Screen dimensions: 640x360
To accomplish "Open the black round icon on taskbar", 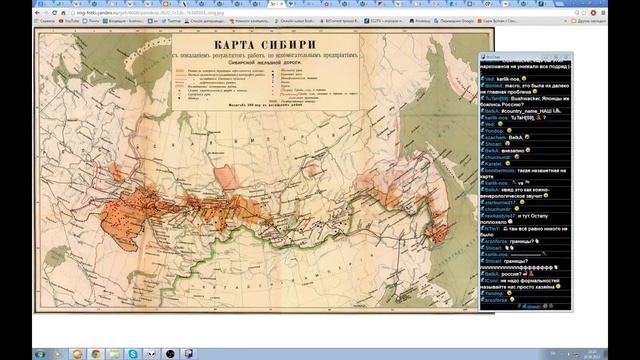I will [x=170, y=354].
